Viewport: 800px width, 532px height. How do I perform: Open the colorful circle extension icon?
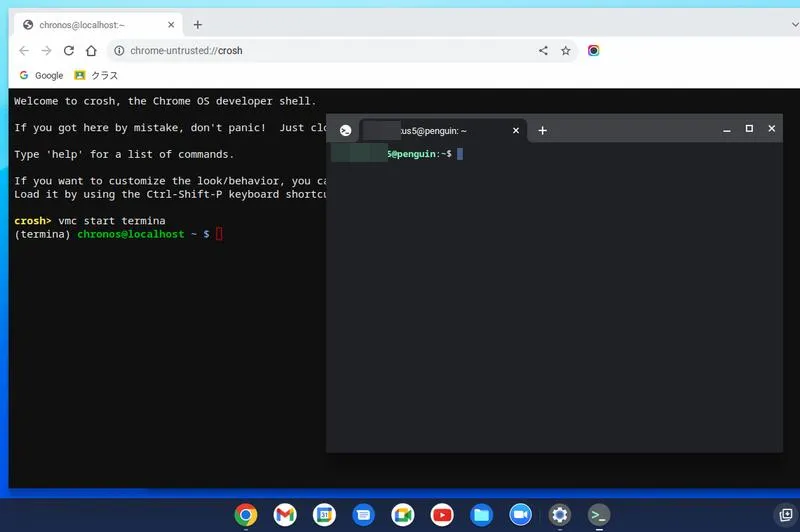pyautogui.click(x=593, y=50)
